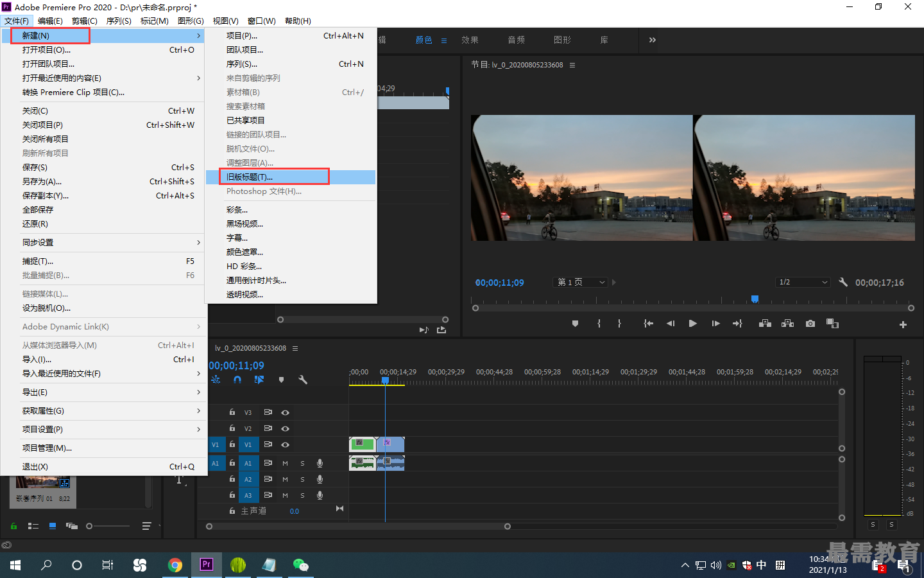The image size is (924, 578).
Task: Mute audio track A1
Action: (x=285, y=463)
